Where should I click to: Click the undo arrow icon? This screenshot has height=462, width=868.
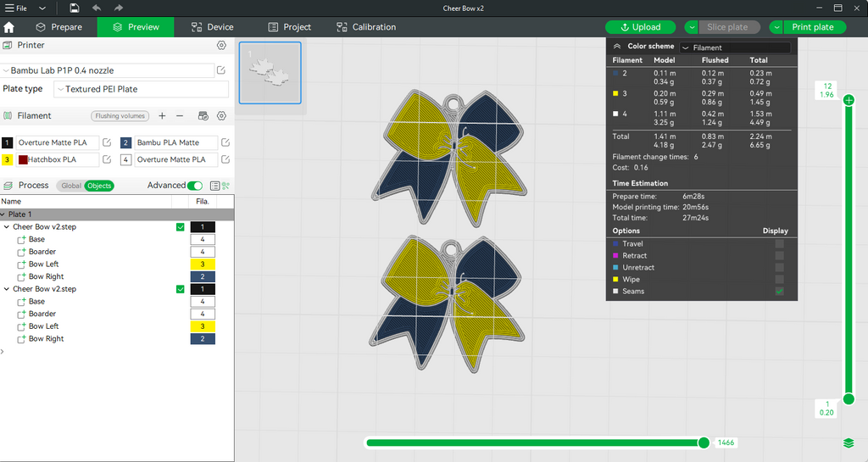point(97,8)
